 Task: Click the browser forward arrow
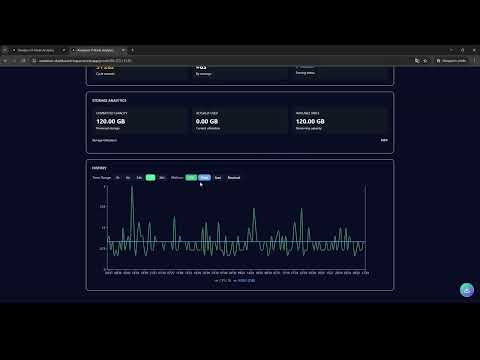click(14, 61)
